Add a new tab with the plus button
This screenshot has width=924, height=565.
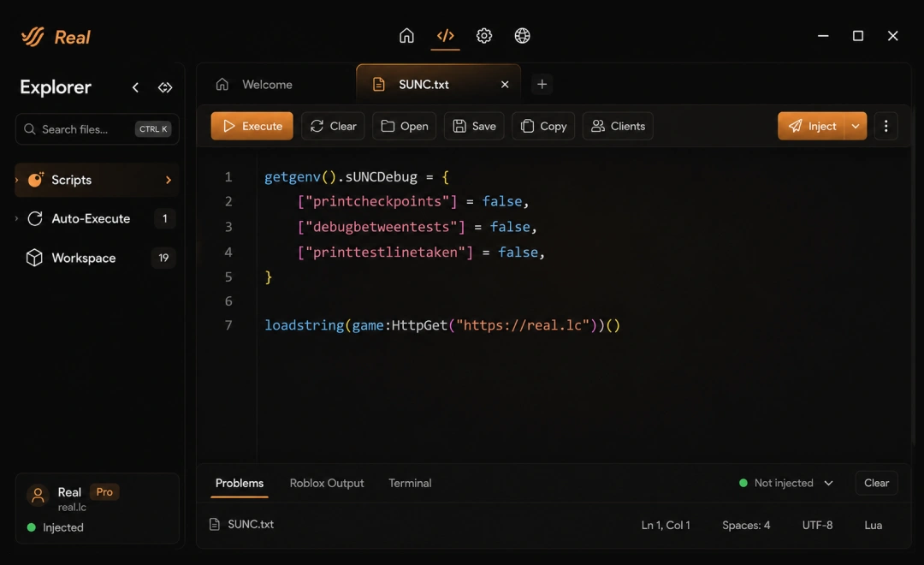tap(542, 85)
